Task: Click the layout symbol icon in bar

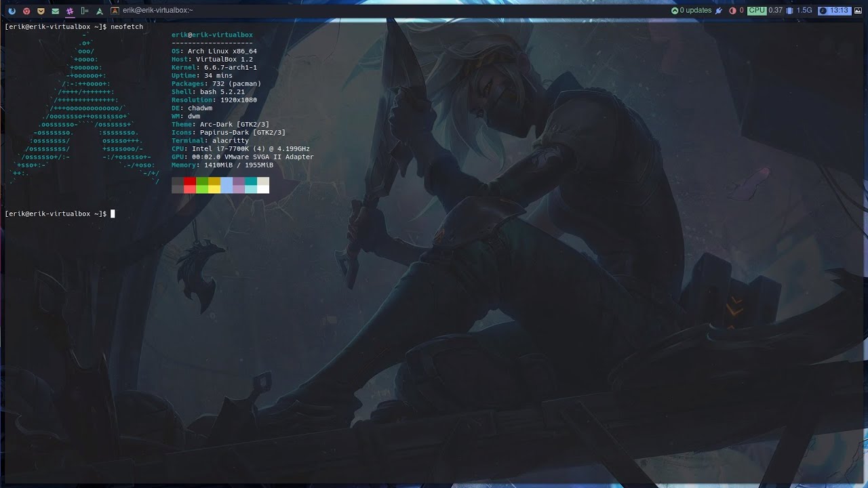Action: pos(85,11)
